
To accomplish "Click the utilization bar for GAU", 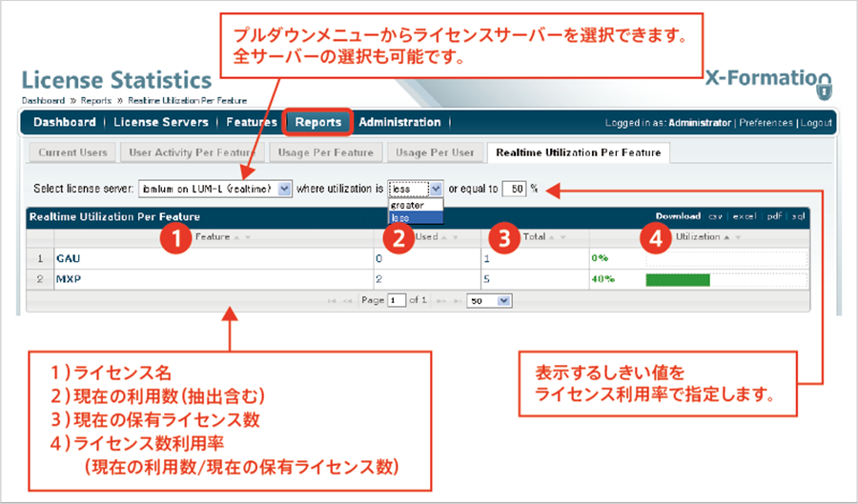I will tap(726, 258).
